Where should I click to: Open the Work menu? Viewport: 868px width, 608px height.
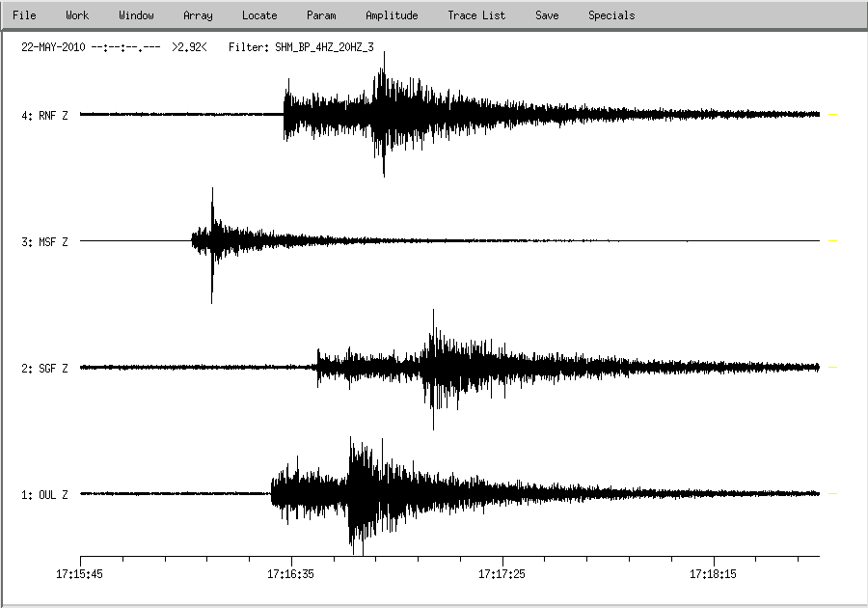77,15
